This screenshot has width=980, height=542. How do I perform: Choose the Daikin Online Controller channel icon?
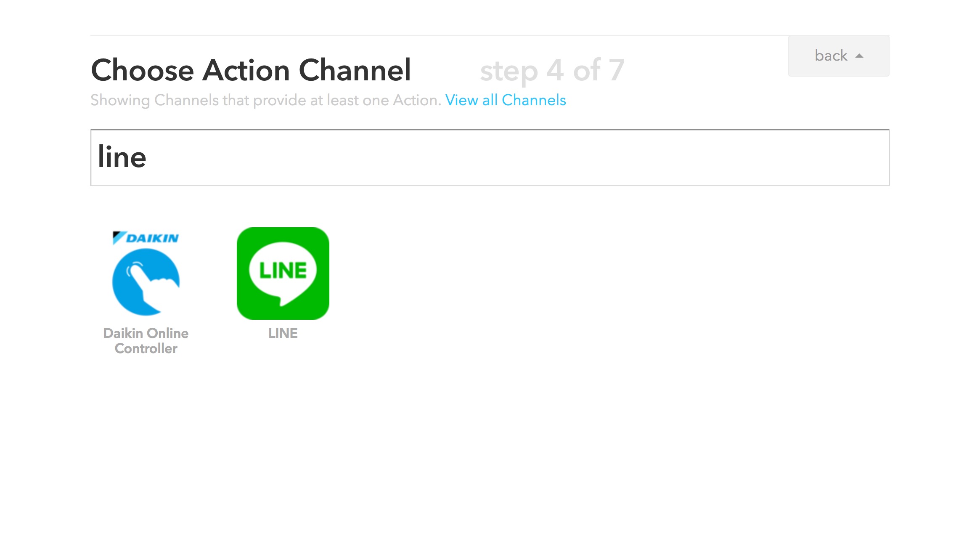pos(146,274)
